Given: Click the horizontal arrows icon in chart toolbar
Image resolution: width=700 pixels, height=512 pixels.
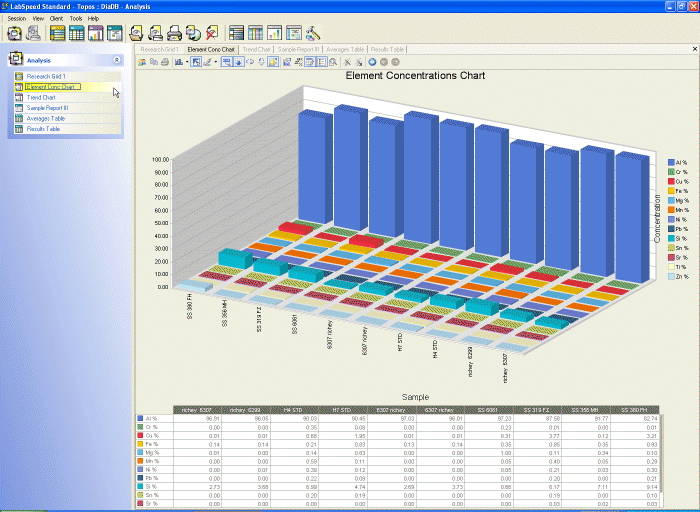Looking at the screenshot, I should pos(250,62).
